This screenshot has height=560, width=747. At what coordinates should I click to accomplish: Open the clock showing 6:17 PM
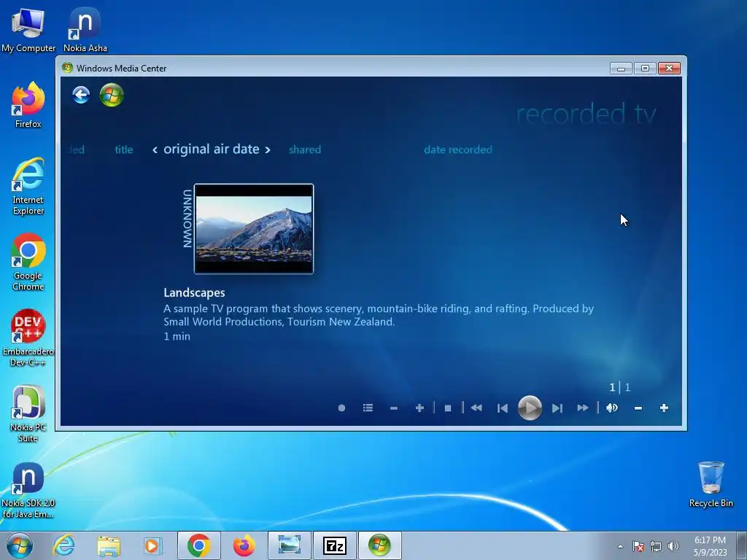point(710,546)
